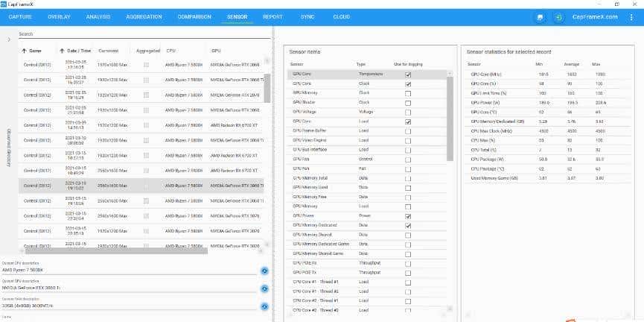Open the Aggregation tab
Image resolution: width=644 pixels, height=322 pixels.
144,17
